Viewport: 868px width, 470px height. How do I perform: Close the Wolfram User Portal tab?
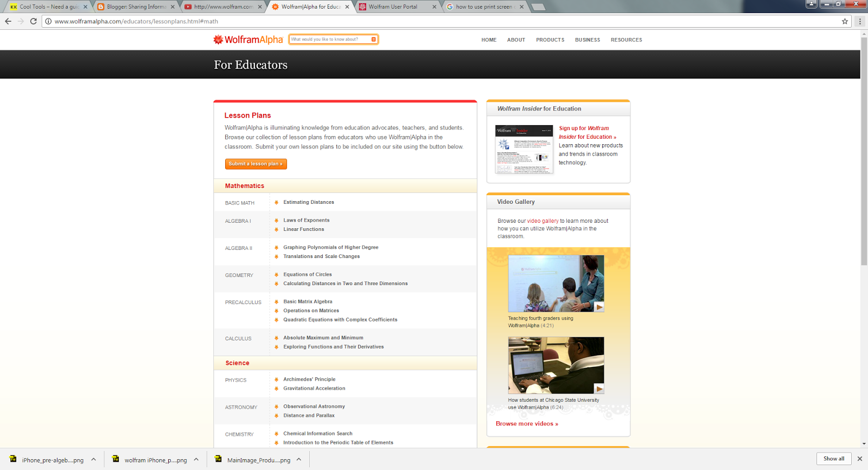click(x=434, y=7)
